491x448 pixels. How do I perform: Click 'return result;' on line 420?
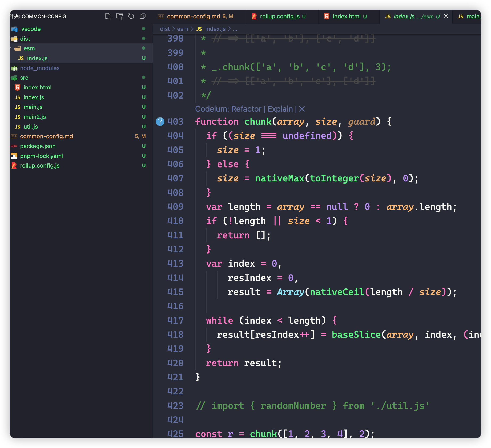point(244,363)
